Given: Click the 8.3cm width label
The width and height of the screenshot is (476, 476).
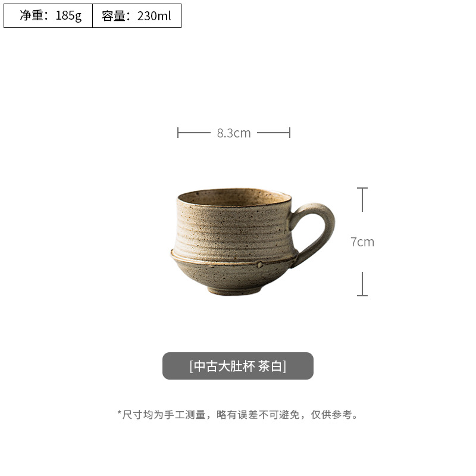Looking at the screenshot, I should [x=234, y=133].
